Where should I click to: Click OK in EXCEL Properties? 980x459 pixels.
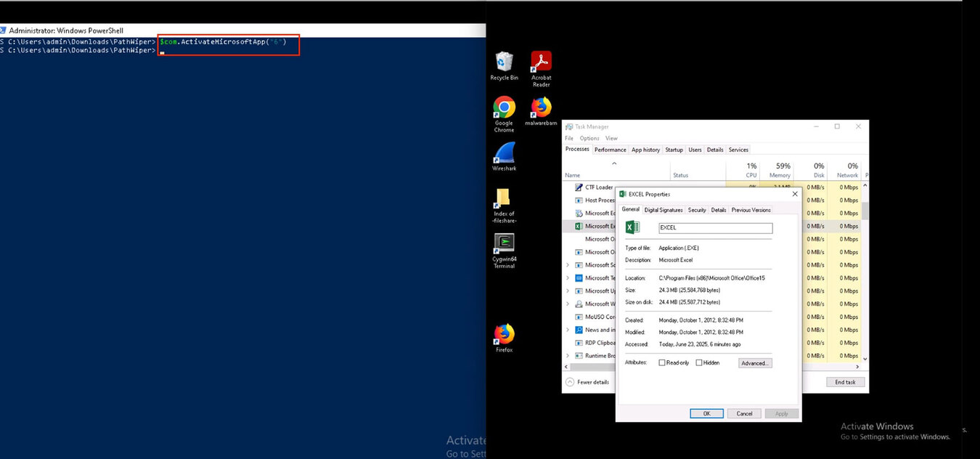coord(706,413)
